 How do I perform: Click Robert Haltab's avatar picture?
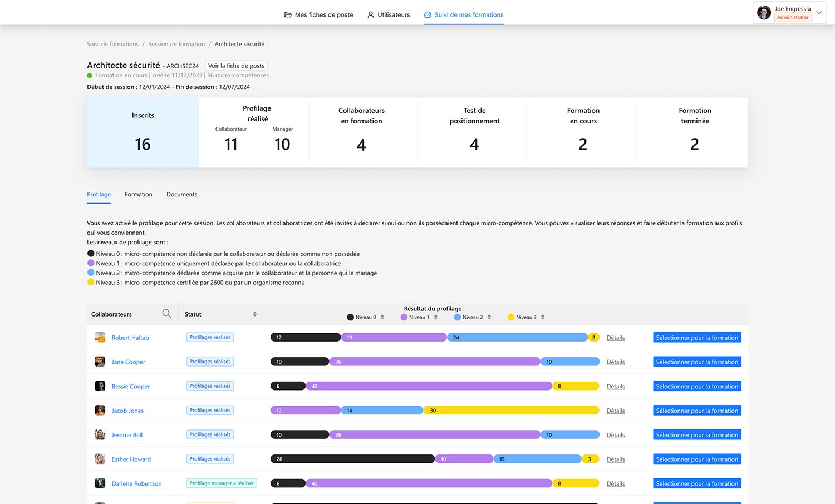(x=100, y=337)
